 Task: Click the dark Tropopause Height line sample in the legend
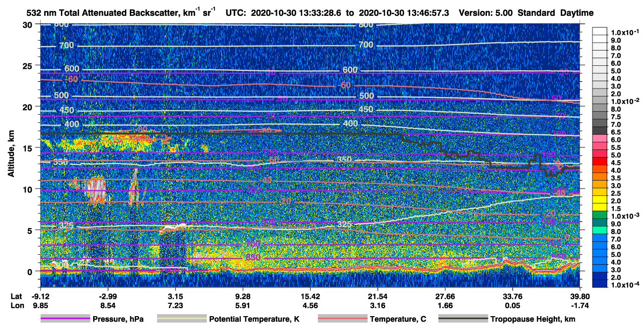[463, 320]
